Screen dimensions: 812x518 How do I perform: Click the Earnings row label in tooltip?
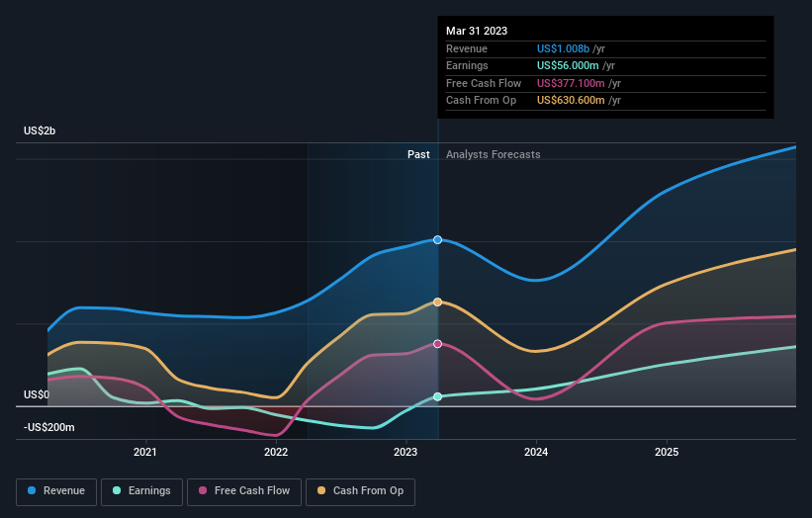click(467, 65)
